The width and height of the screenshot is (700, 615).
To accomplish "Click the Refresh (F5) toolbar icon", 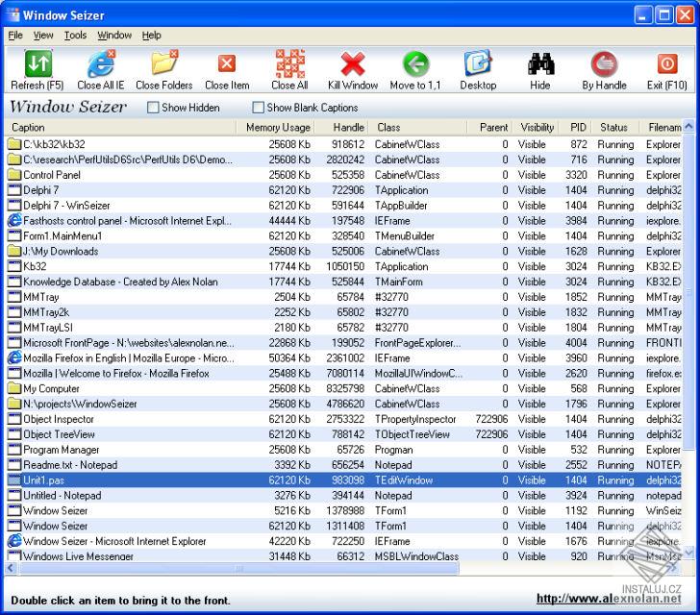I will 37,64.
